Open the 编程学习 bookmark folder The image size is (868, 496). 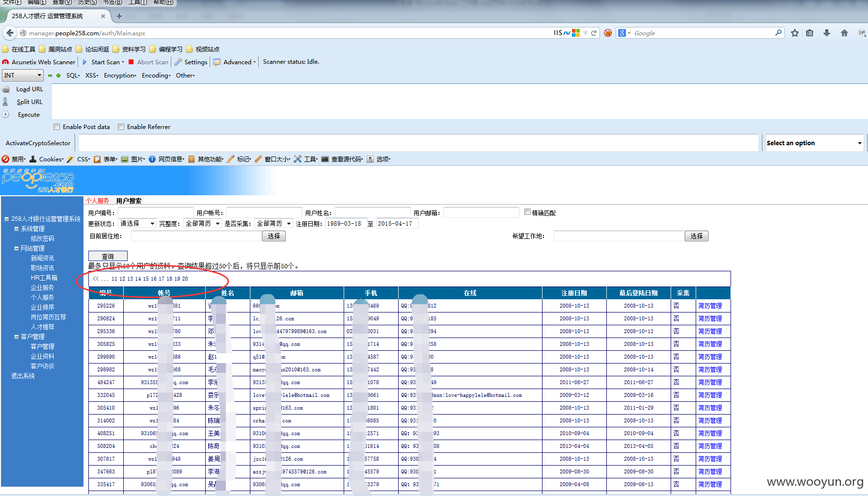coord(166,49)
